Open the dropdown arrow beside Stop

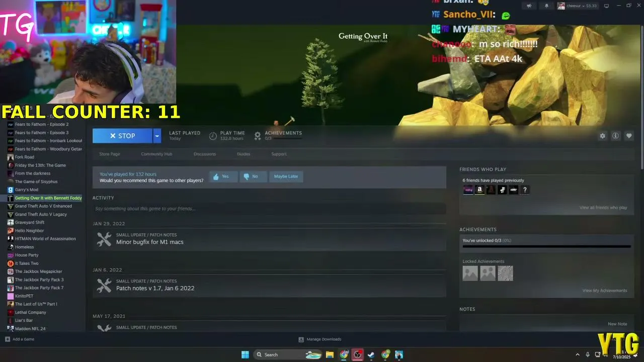click(x=157, y=136)
